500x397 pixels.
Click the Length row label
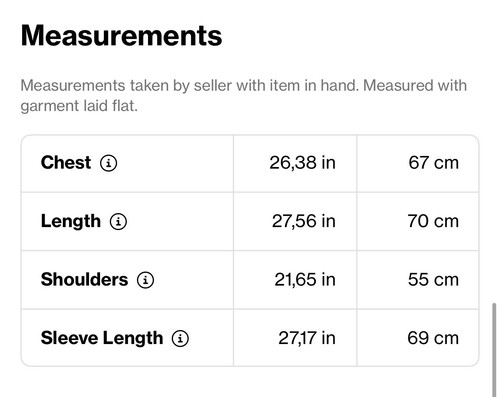pos(71,221)
